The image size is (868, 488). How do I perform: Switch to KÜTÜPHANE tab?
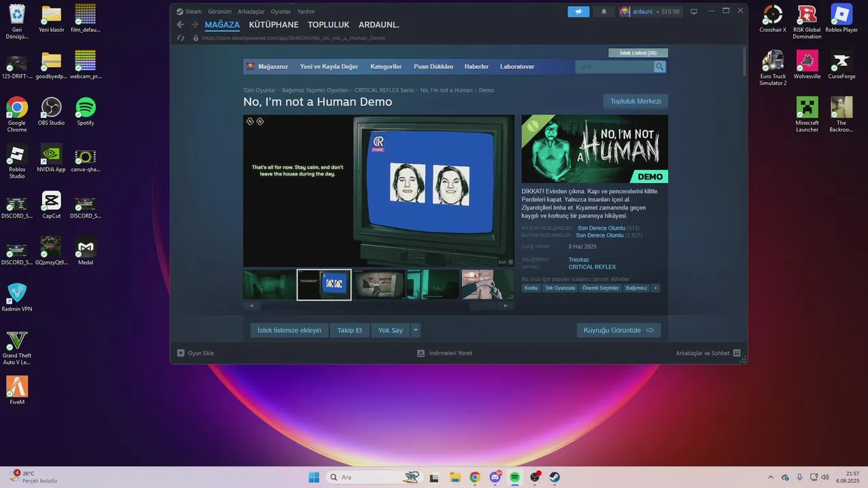click(x=274, y=24)
